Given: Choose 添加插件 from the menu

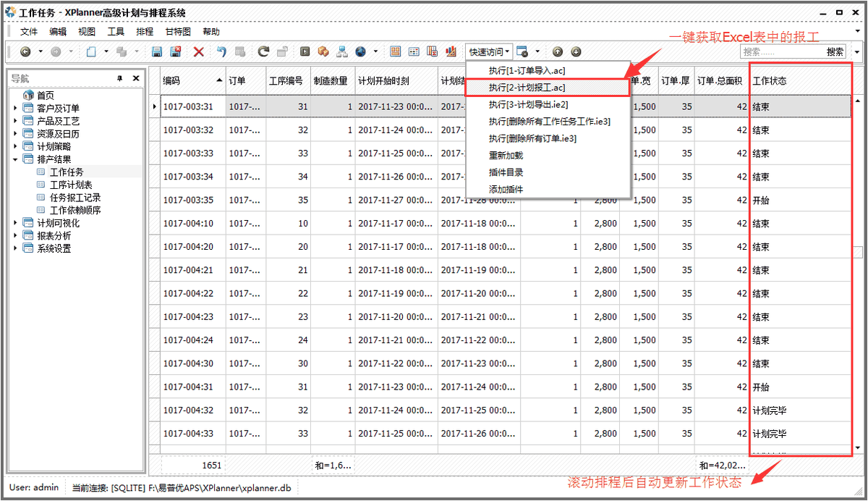Looking at the screenshot, I should click(x=548, y=189).
